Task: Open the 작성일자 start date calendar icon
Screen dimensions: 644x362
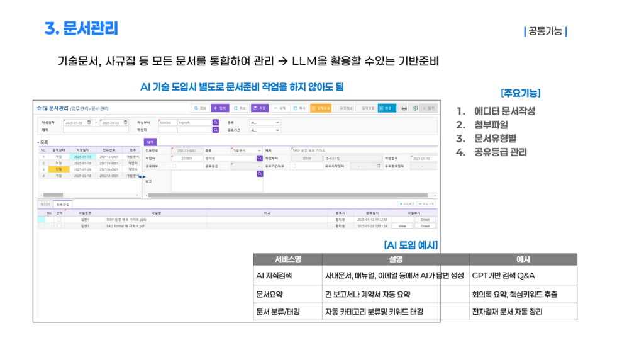Action: [89, 123]
